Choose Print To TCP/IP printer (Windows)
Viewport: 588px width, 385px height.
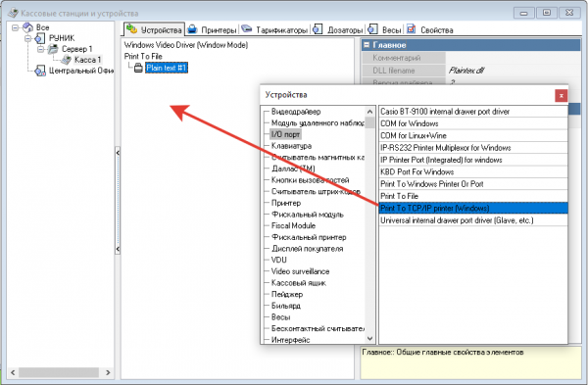pyautogui.click(x=473, y=208)
